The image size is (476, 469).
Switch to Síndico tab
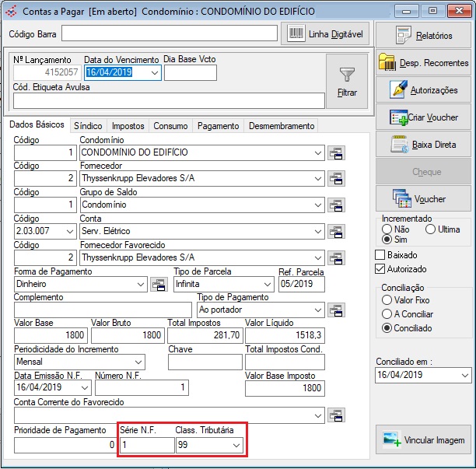pos(88,126)
